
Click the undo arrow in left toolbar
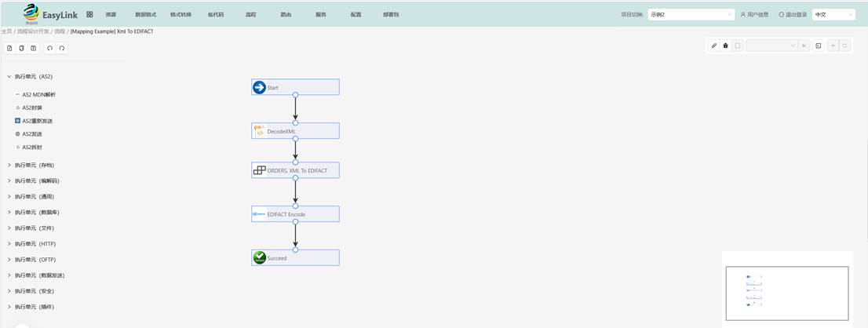tap(49, 49)
